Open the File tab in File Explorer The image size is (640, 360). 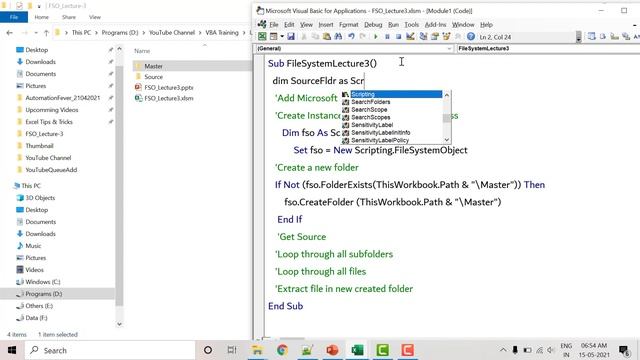point(14,17)
